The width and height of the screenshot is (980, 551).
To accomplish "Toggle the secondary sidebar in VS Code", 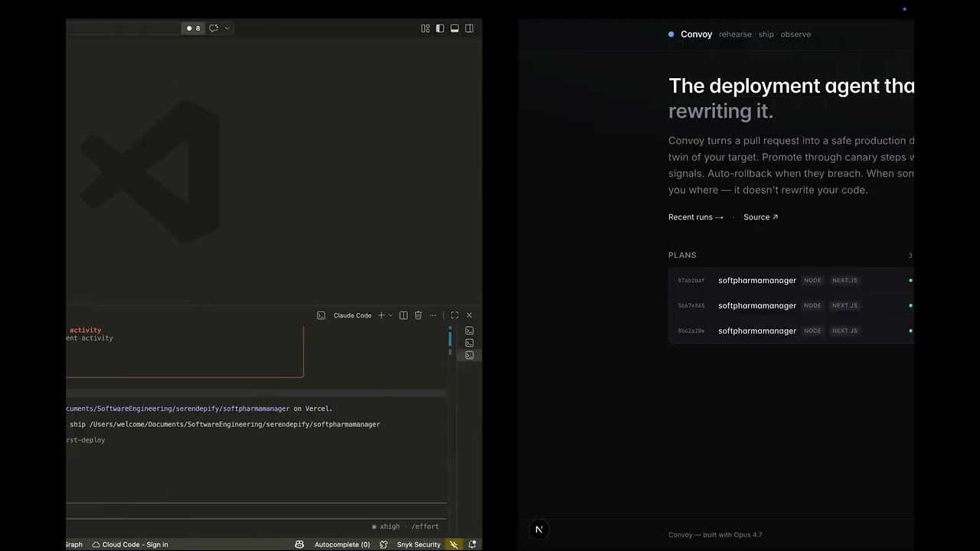I will coord(469,28).
